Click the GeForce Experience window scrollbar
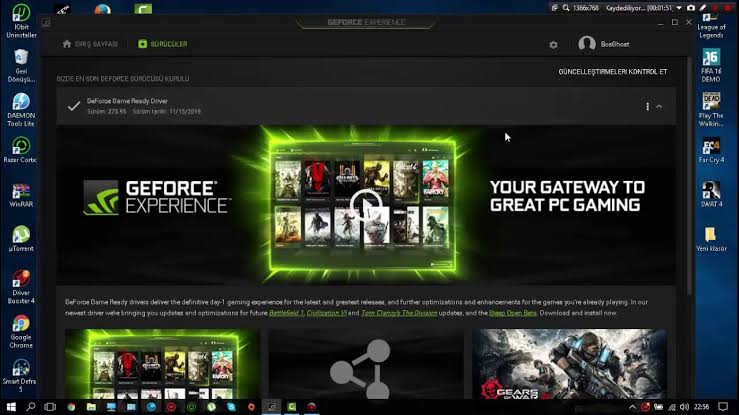This screenshot has height=415, width=739. coord(690,177)
